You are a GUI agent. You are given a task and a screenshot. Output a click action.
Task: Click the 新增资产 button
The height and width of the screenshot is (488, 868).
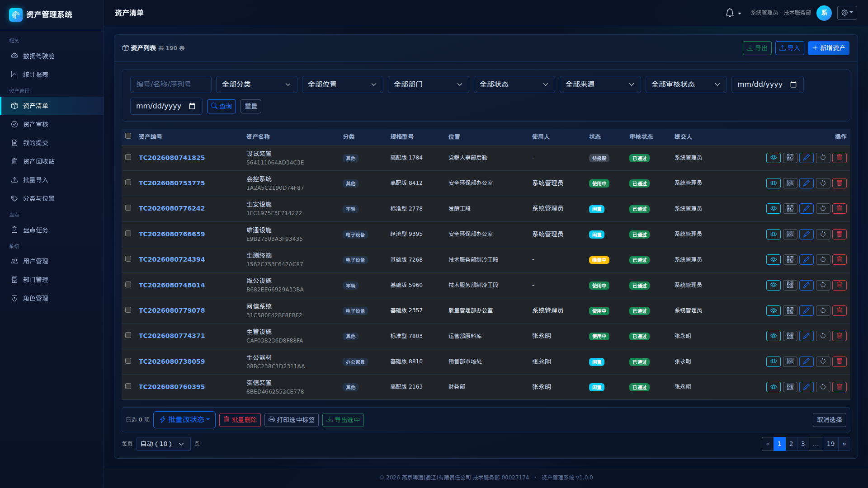pos(828,48)
